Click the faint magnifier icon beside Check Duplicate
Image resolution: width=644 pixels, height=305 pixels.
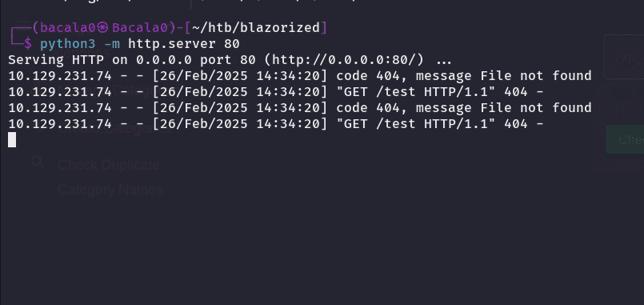[38, 163]
